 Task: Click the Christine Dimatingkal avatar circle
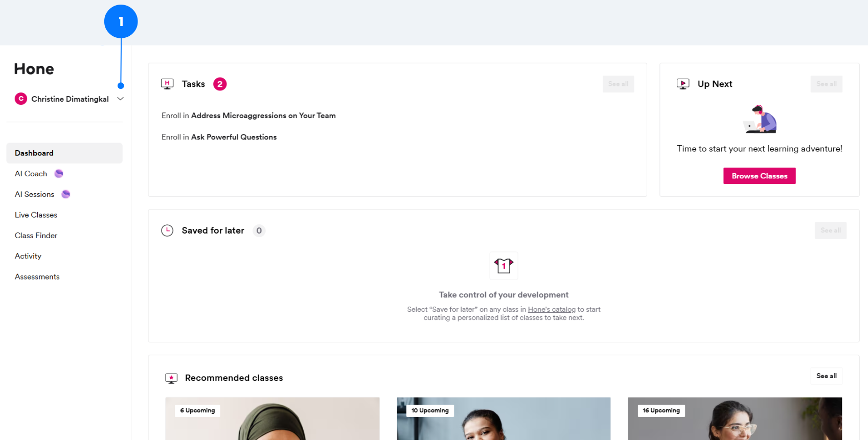click(x=21, y=99)
